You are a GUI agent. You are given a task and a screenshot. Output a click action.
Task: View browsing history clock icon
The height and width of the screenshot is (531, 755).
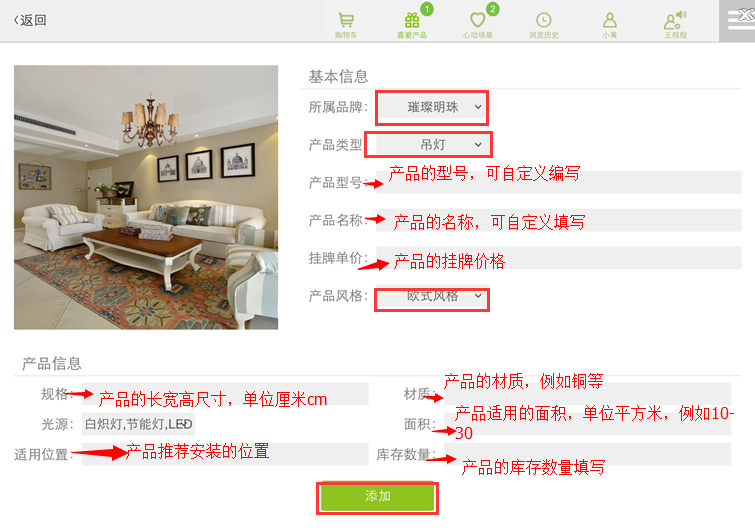coord(544,20)
